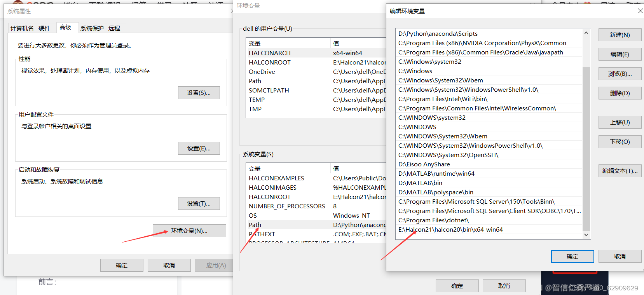Click 新建(N) in edit variable dialog

(620, 35)
